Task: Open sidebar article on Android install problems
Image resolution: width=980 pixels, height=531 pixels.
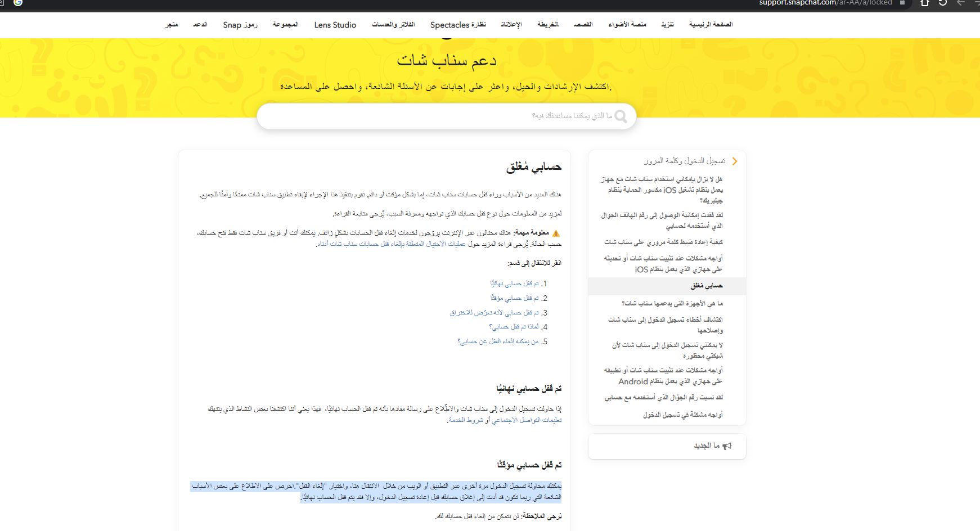Action: coord(663,376)
